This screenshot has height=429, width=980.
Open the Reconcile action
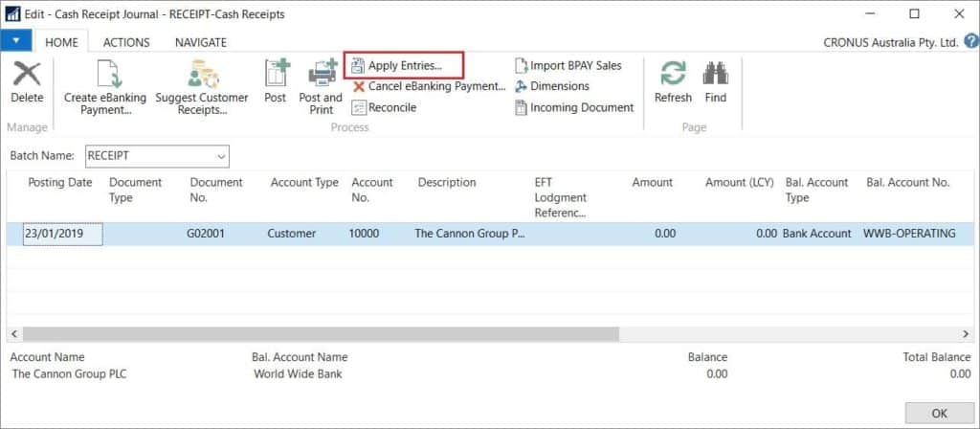(x=384, y=107)
